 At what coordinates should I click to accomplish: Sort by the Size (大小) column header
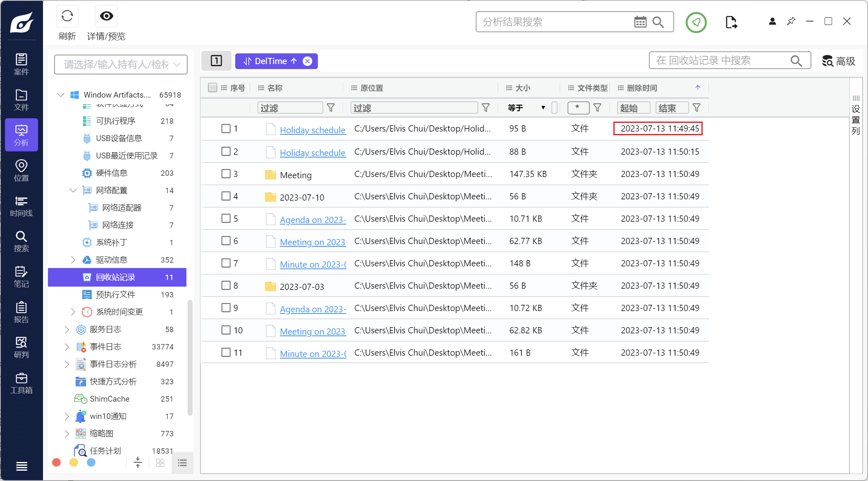[x=523, y=88]
